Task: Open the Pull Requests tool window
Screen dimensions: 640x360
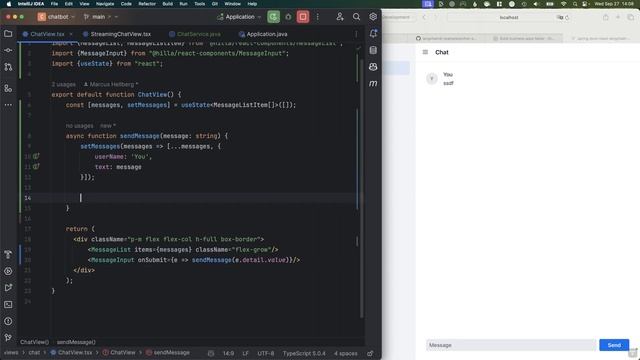Action: [8, 67]
